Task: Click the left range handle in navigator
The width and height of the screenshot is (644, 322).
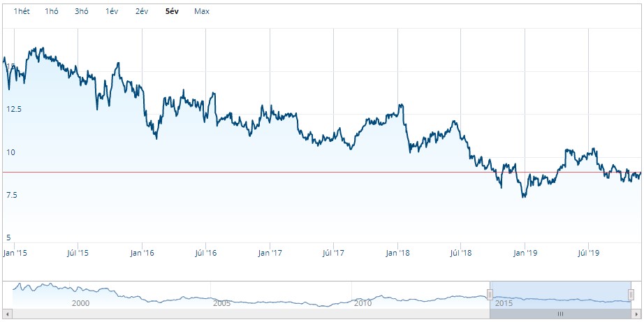Action: click(x=490, y=295)
